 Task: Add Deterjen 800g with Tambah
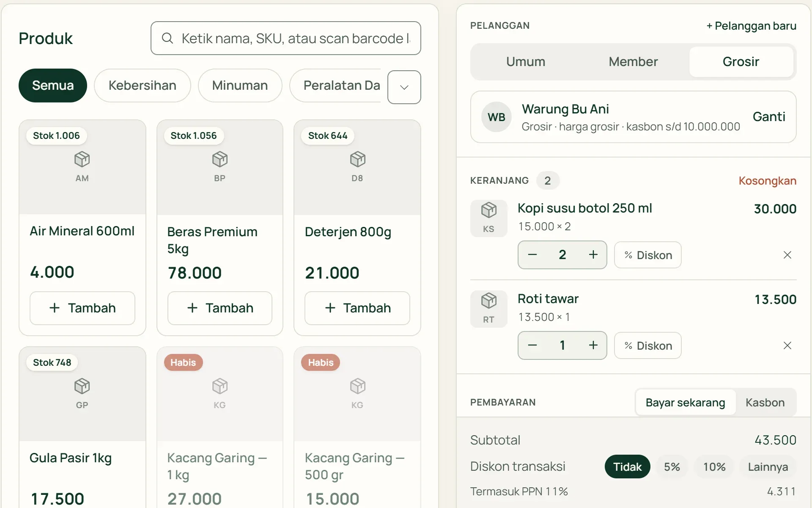pyautogui.click(x=357, y=308)
